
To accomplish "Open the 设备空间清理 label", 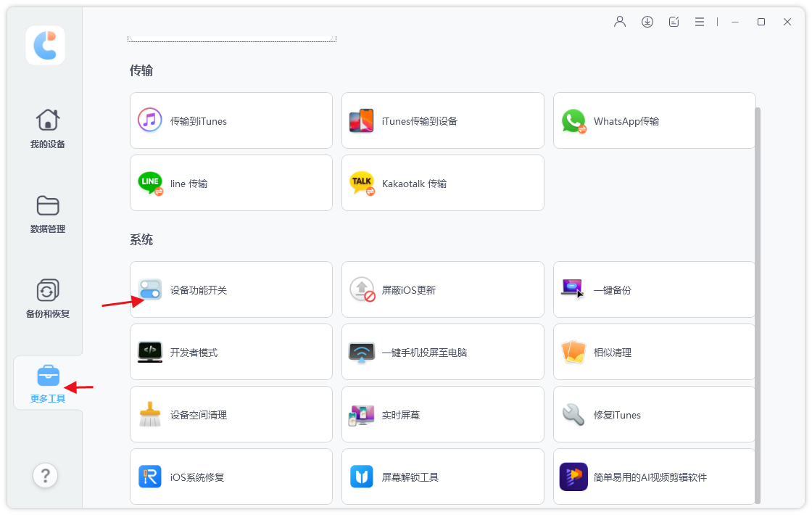I will coord(199,415).
